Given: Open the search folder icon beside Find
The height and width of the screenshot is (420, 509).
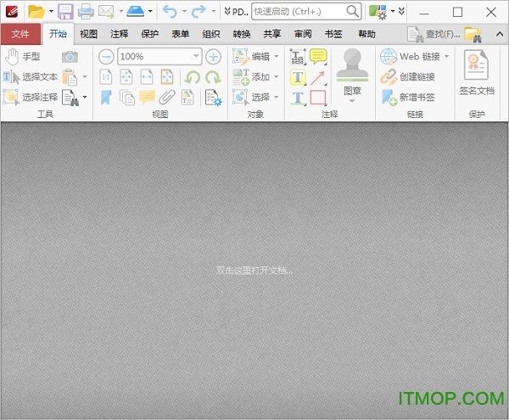Looking at the screenshot, I should [x=473, y=35].
